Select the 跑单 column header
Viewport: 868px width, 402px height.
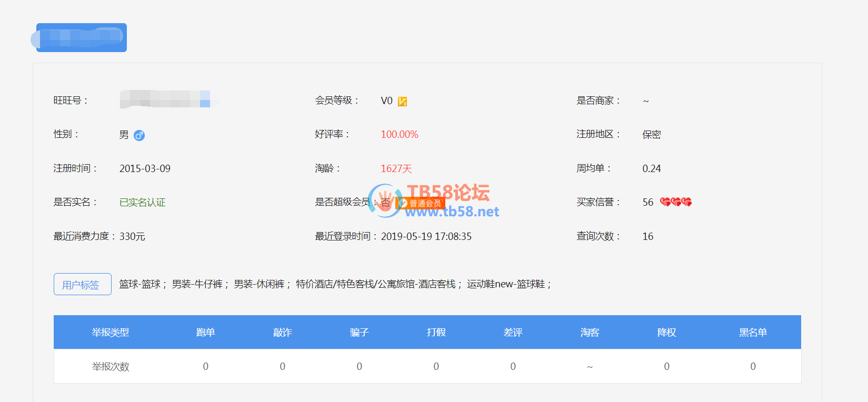[x=205, y=333]
